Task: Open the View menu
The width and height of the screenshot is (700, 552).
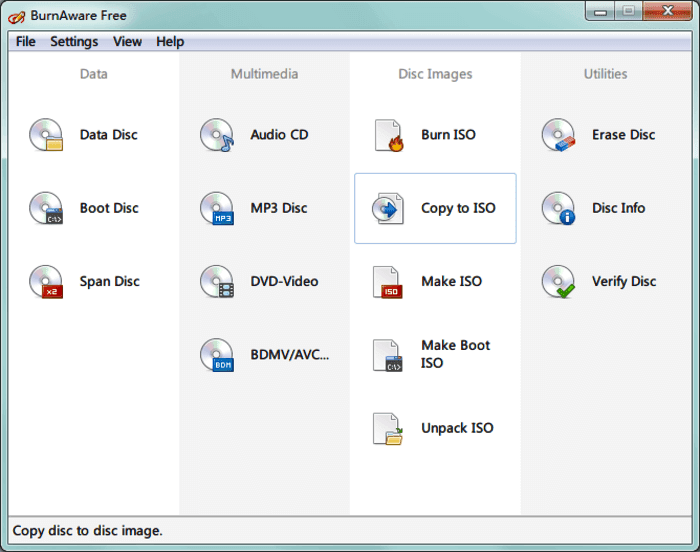Action: [x=127, y=42]
